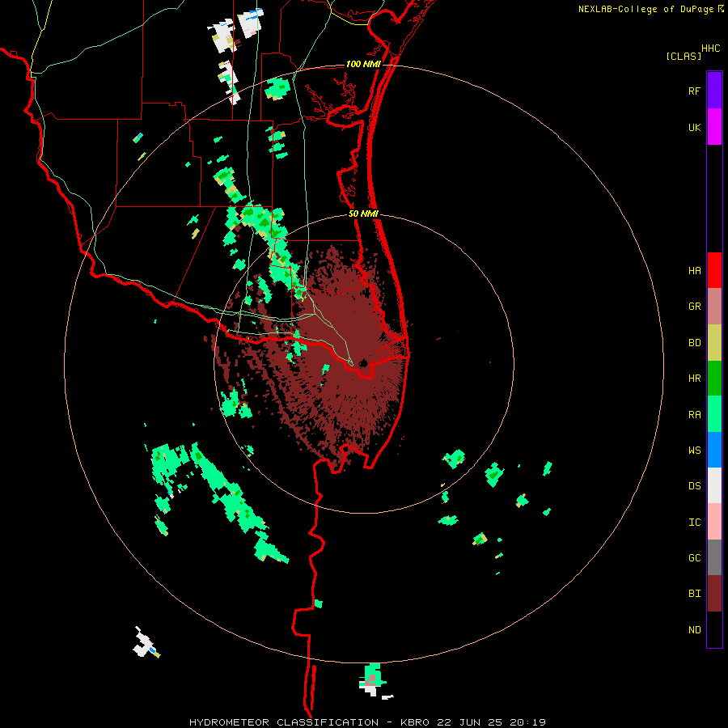Click the "UK" legend label

tap(695, 127)
